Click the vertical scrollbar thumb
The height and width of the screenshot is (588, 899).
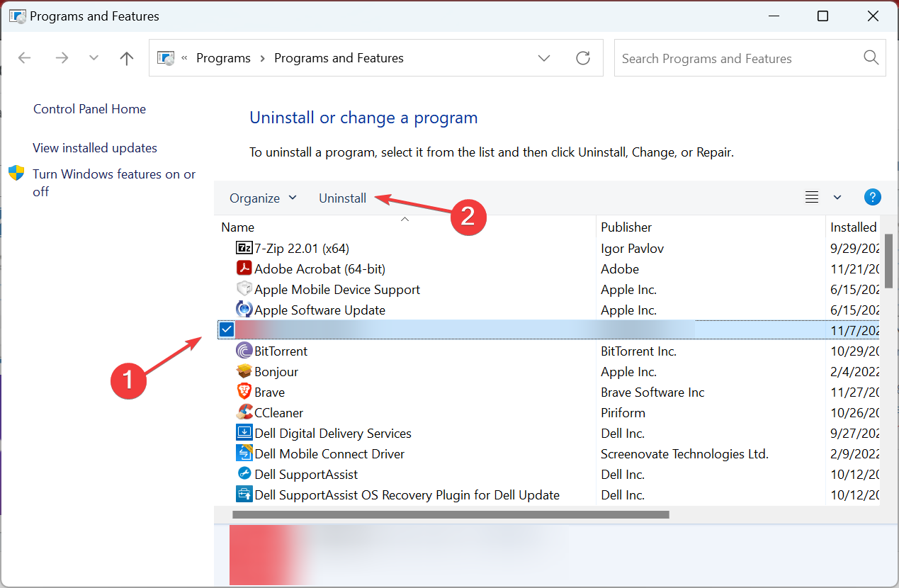tap(889, 261)
